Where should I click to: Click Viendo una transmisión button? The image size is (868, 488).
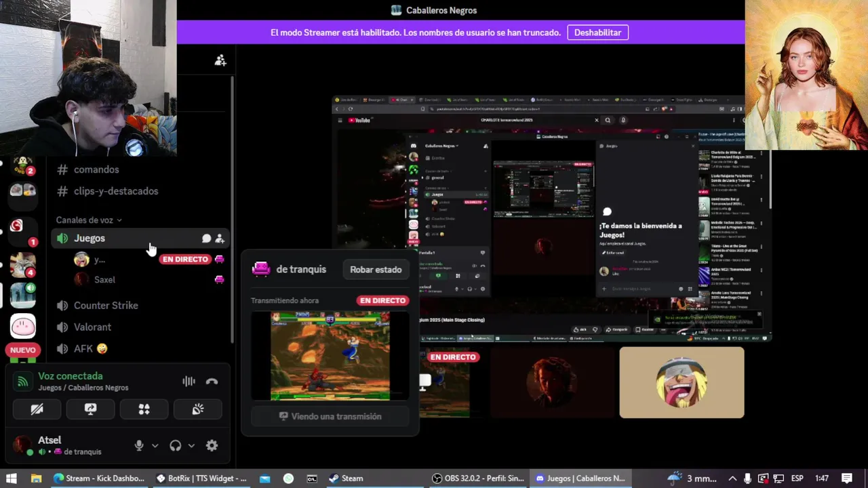[330, 416]
